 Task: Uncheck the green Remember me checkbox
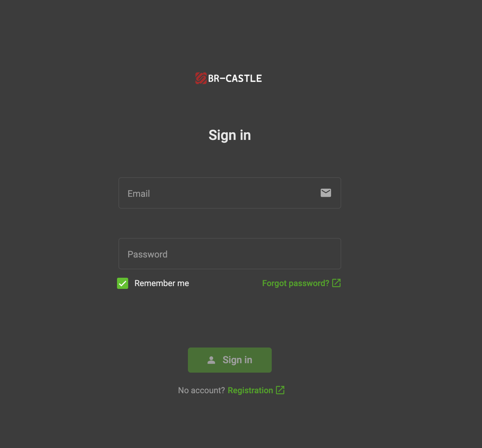point(123,283)
